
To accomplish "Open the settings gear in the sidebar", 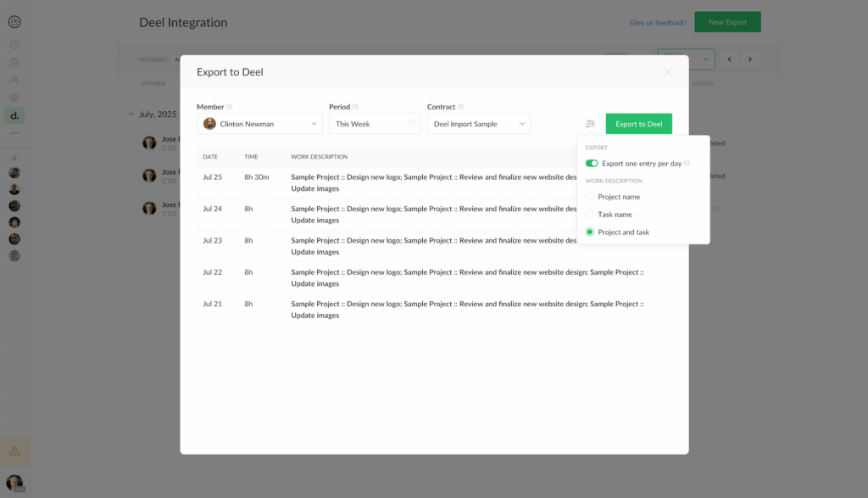I will click(14, 98).
